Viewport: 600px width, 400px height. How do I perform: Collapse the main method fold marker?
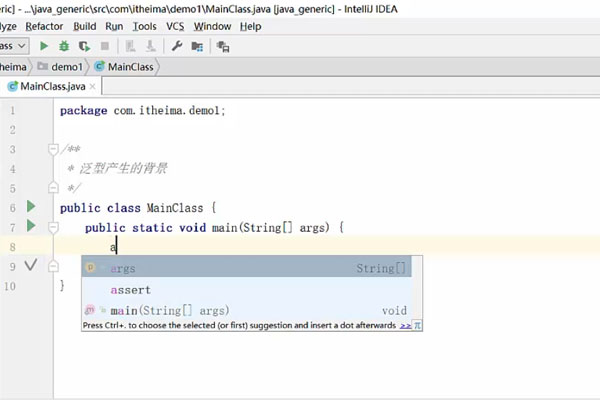pyautogui.click(x=53, y=227)
